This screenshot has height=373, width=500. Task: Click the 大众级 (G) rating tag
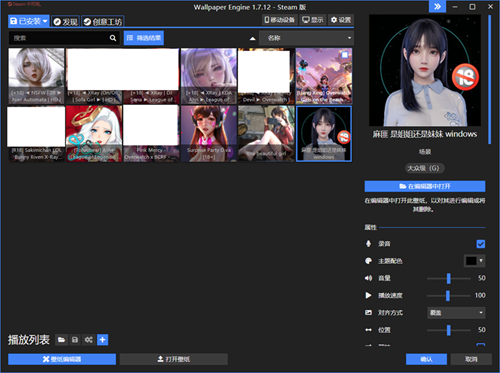click(425, 168)
